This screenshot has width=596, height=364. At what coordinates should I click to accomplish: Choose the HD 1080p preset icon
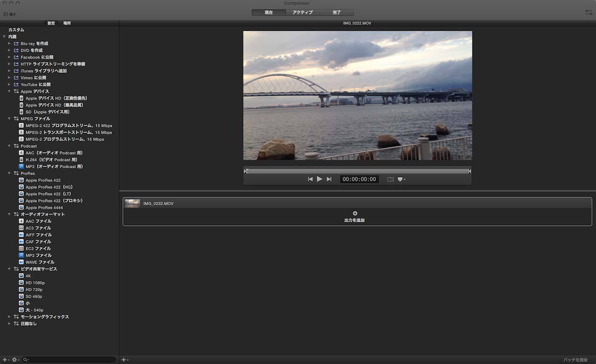pos(21,283)
